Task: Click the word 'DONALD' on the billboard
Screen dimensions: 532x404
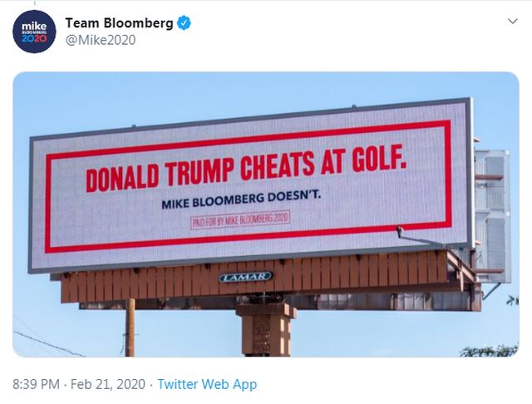Action: [x=123, y=179]
